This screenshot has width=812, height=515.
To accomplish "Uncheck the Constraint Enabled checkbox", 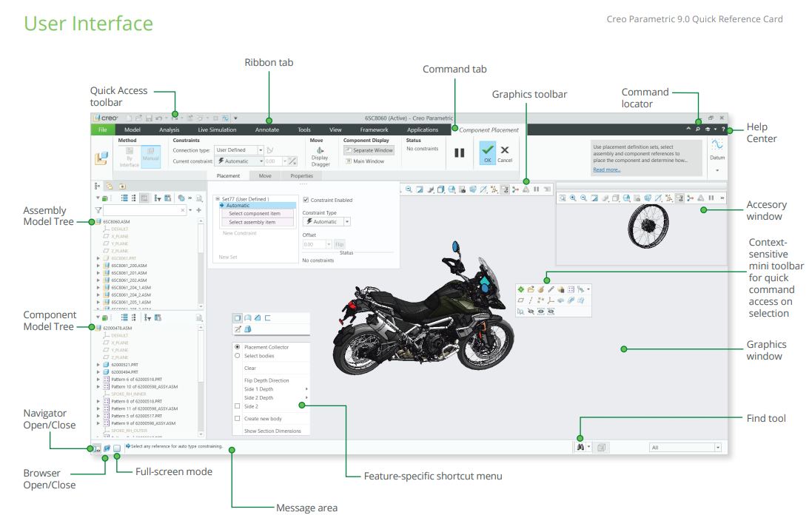I will 306,201.
